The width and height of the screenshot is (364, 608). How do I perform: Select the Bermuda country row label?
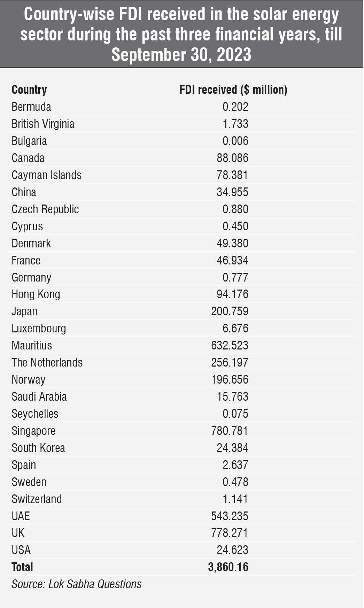(31, 107)
